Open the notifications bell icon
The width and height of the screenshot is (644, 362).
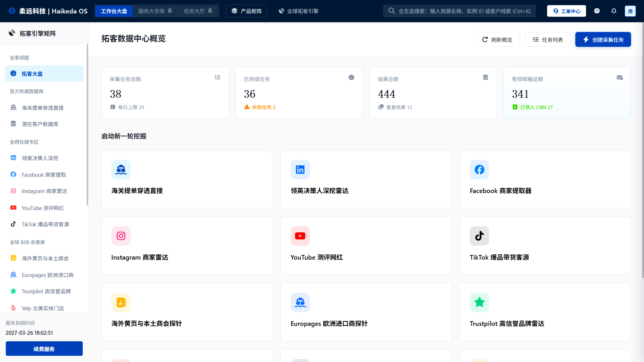tap(614, 11)
